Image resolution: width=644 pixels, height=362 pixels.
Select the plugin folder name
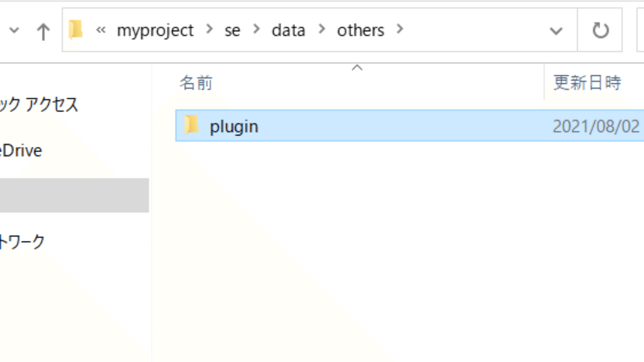234,127
